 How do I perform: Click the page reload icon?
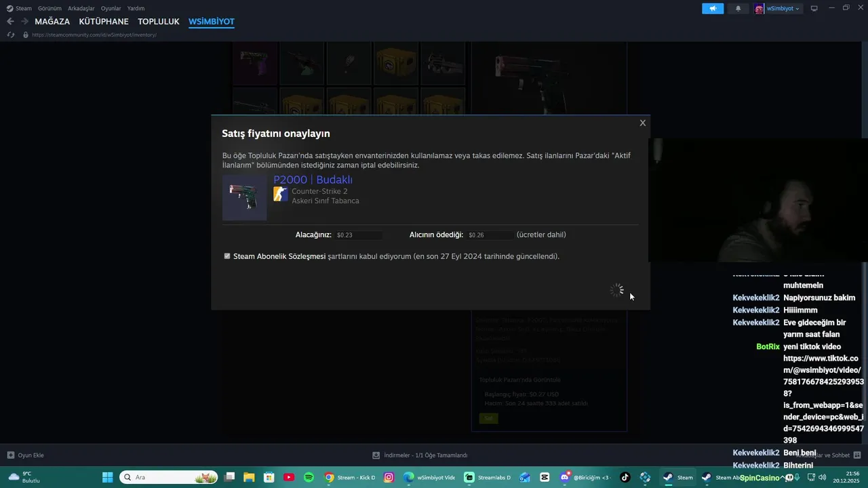(11, 35)
